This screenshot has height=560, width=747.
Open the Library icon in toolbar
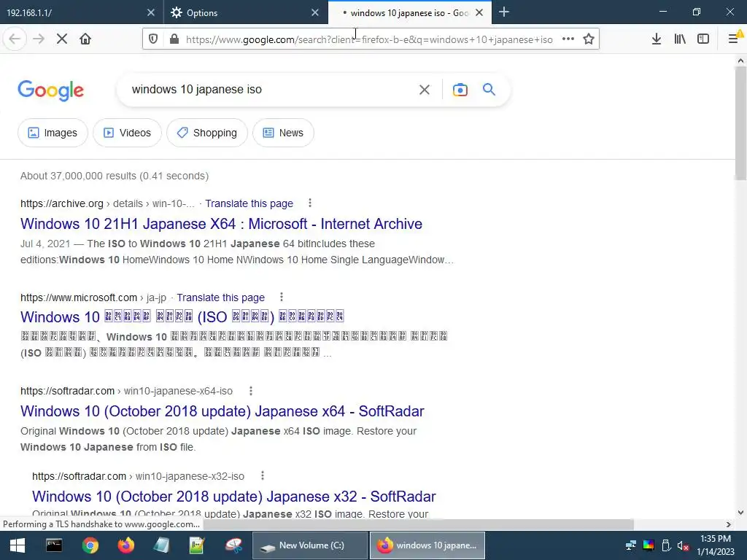click(680, 39)
